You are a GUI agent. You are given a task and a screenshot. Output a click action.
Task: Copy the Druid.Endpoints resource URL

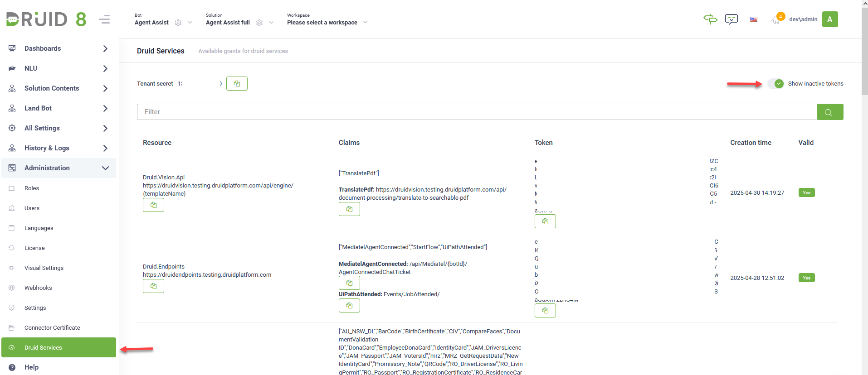pos(153,286)
